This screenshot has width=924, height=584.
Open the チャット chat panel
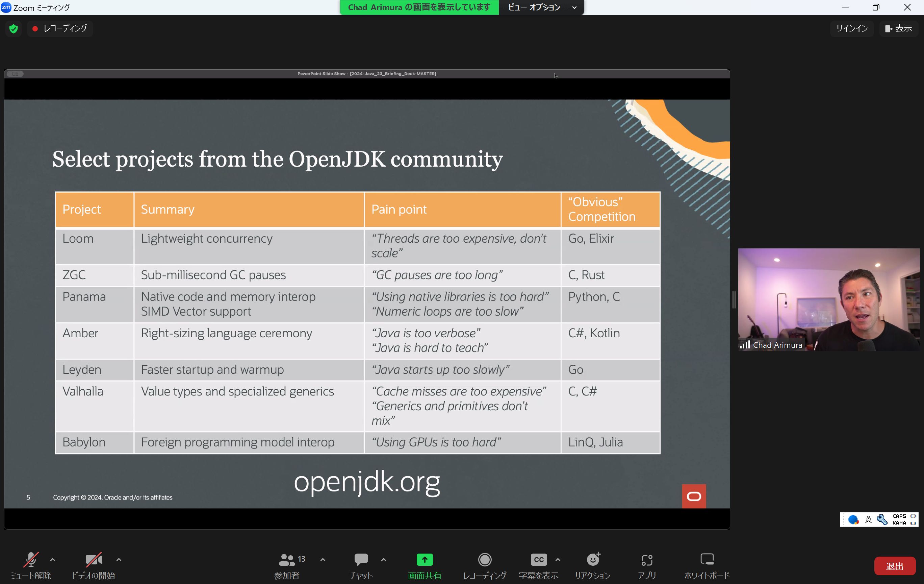[x=361, y=565]
